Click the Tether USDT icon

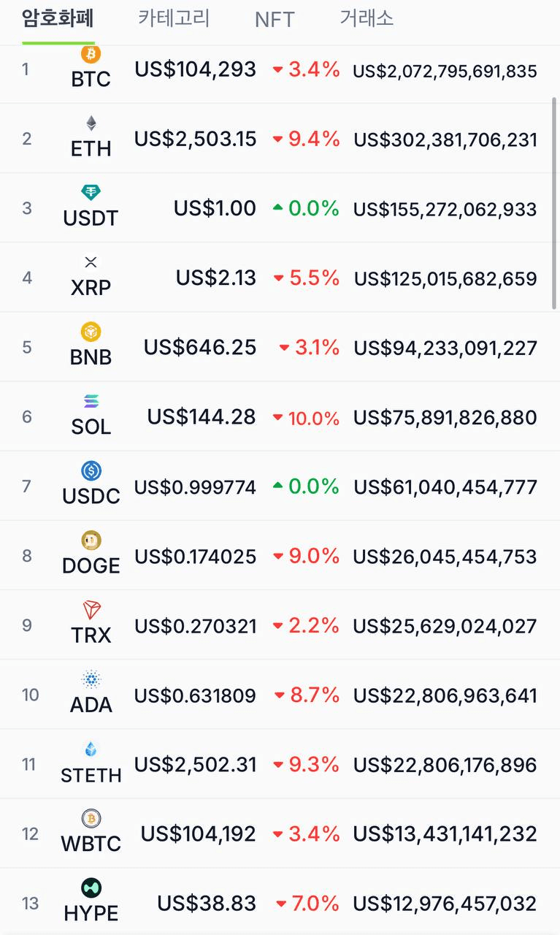tap(91, 193)
